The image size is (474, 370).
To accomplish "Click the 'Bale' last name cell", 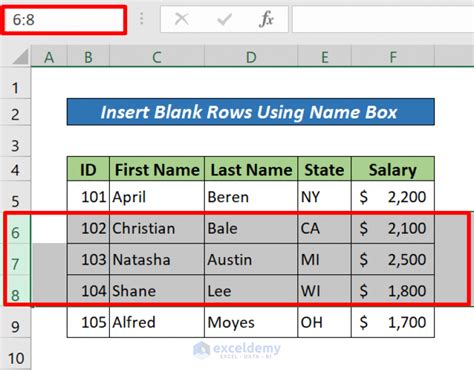I will pyautogui.click(x=251, y=228).
